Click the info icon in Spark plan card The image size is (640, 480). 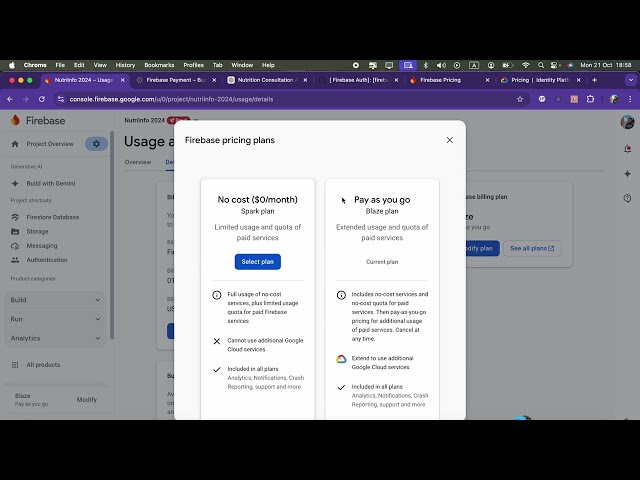point(217,295)
